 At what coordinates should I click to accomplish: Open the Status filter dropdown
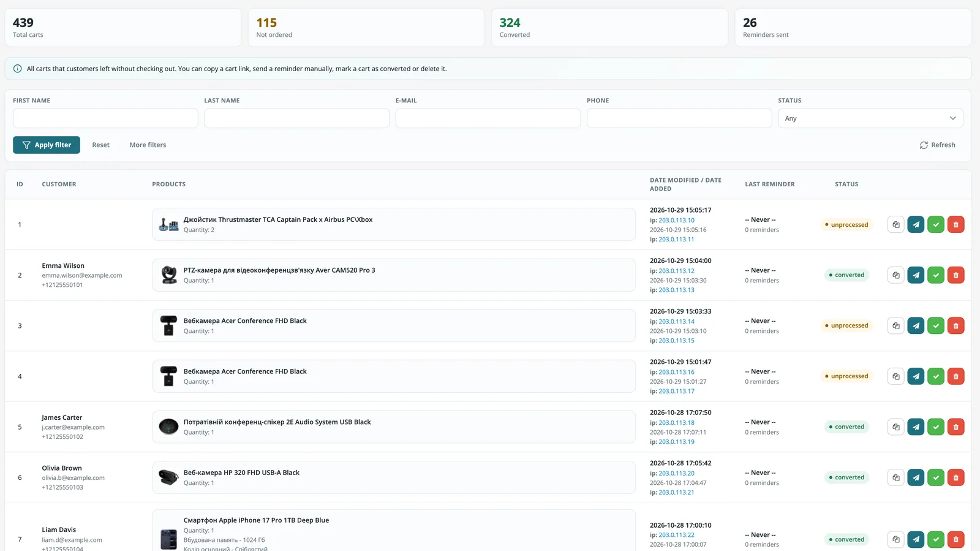coord(870,118)
